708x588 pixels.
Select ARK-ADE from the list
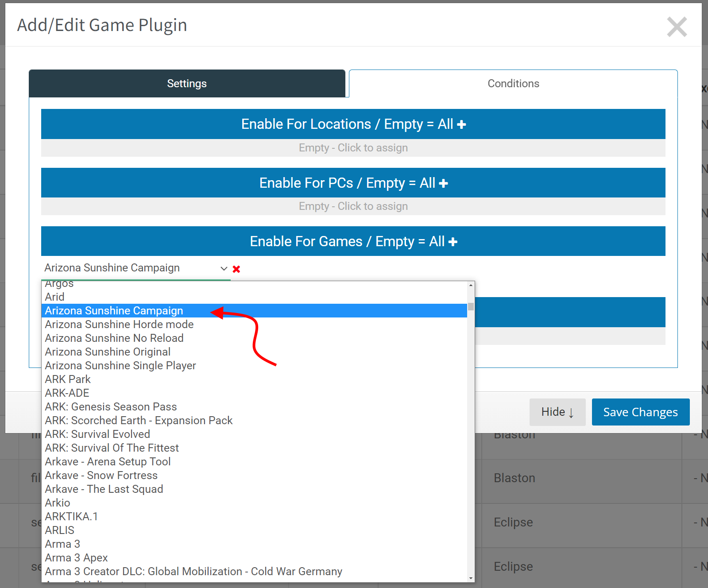[255, 393]
